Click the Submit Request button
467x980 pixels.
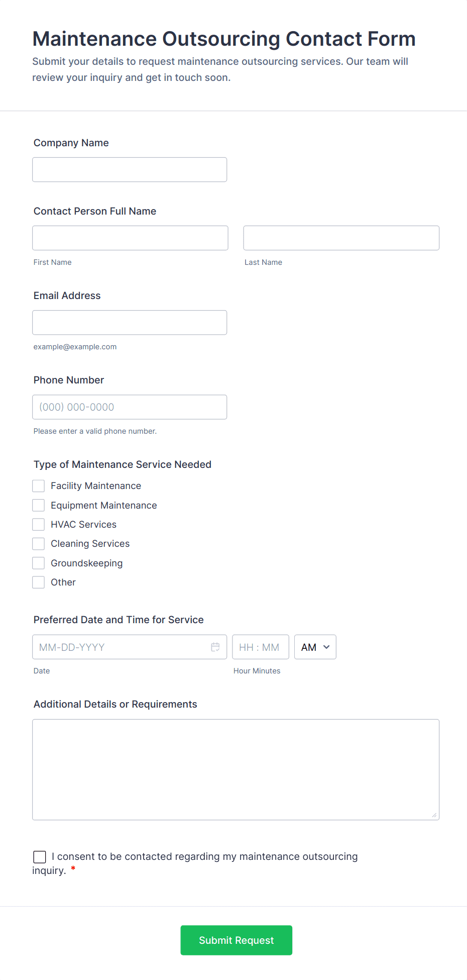click(x=236, y=940)
